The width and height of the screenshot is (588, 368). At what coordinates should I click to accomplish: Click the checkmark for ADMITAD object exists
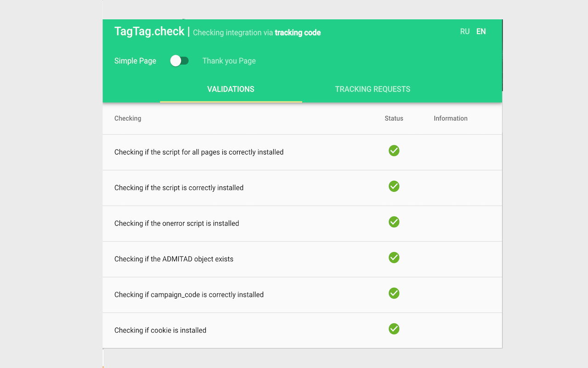394,258
